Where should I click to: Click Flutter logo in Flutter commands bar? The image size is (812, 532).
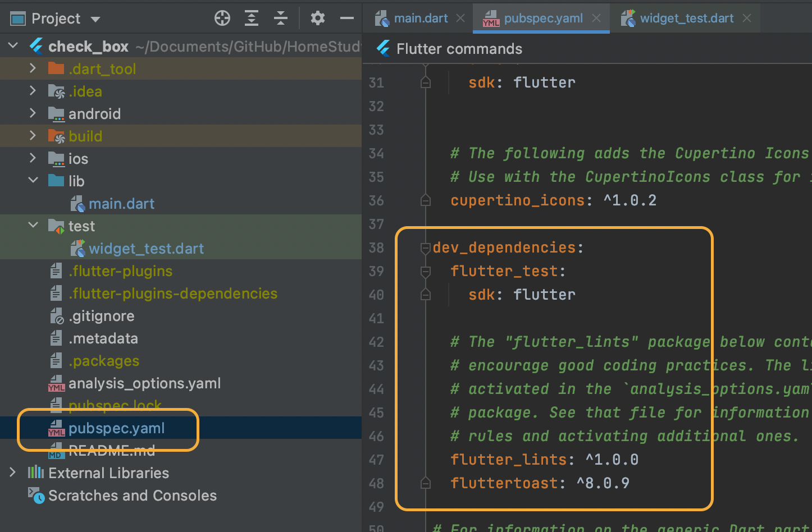pyautogui.click(x=384, y=49)
